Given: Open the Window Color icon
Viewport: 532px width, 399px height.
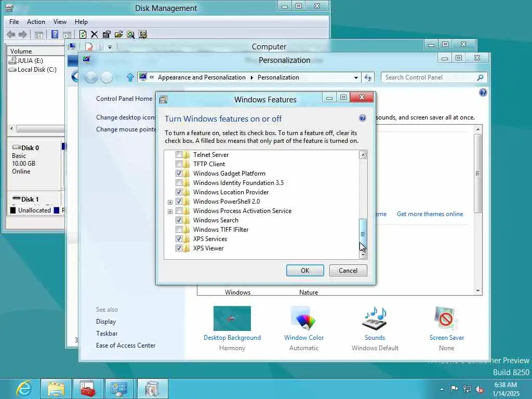Looking at the screenshot, I should 304,318.
